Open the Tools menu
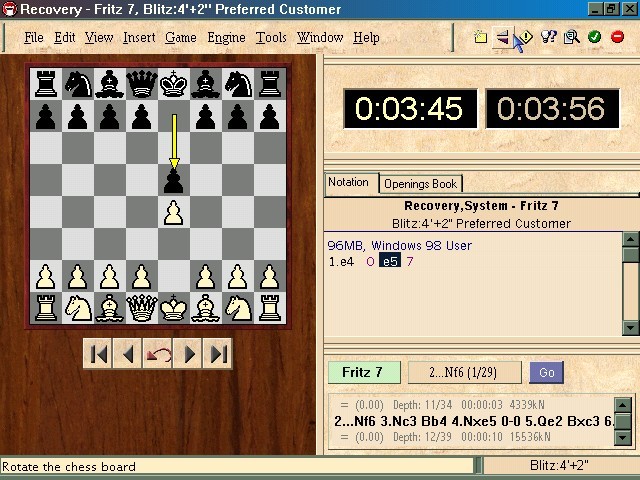Image resolution: width=640 pixels, height=480 pixels. click(x=271, y=38)
